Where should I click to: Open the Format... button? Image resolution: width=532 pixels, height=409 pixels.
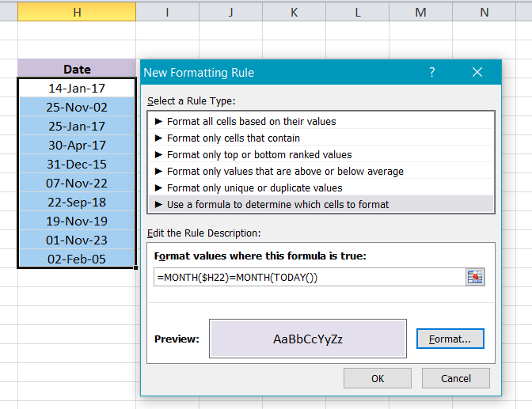pos(450,339)
